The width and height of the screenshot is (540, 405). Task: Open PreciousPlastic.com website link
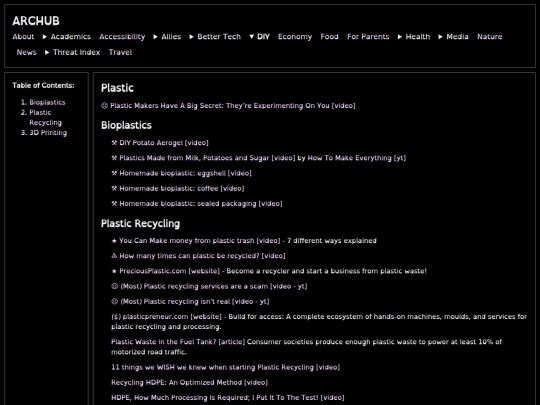click(169, 271)
